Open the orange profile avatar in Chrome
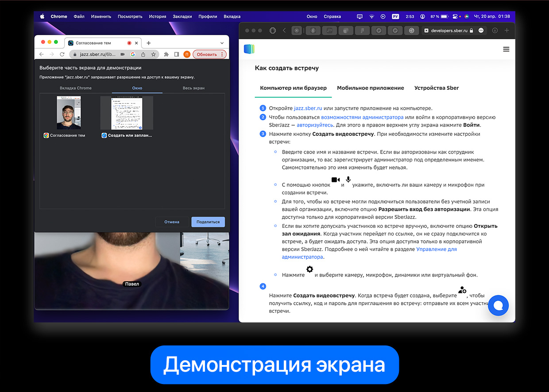This screenshot has width=549, height=392. click(187, 54)
